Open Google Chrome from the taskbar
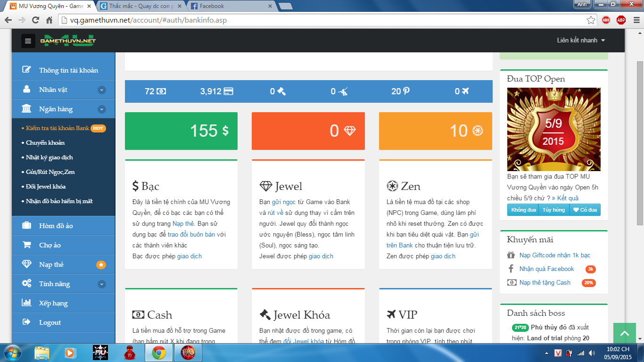The width and height of the screenshot is (644, 362). (x=158, y=353)
